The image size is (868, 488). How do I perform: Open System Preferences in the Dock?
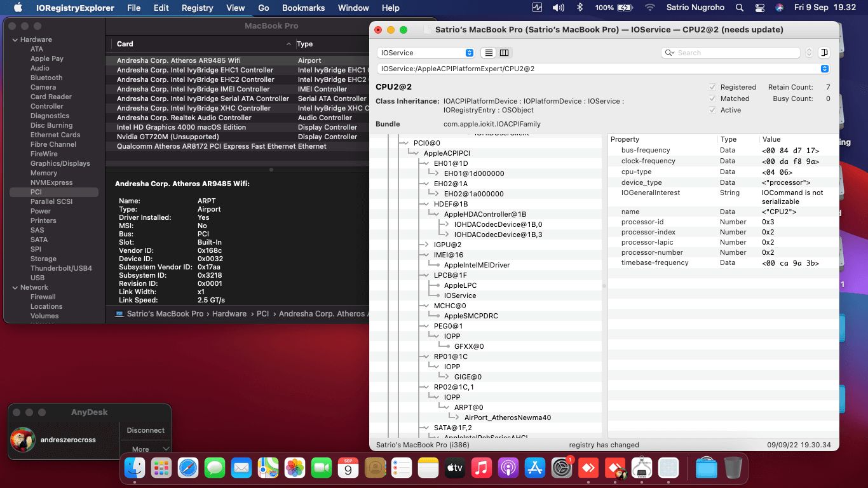562,469
